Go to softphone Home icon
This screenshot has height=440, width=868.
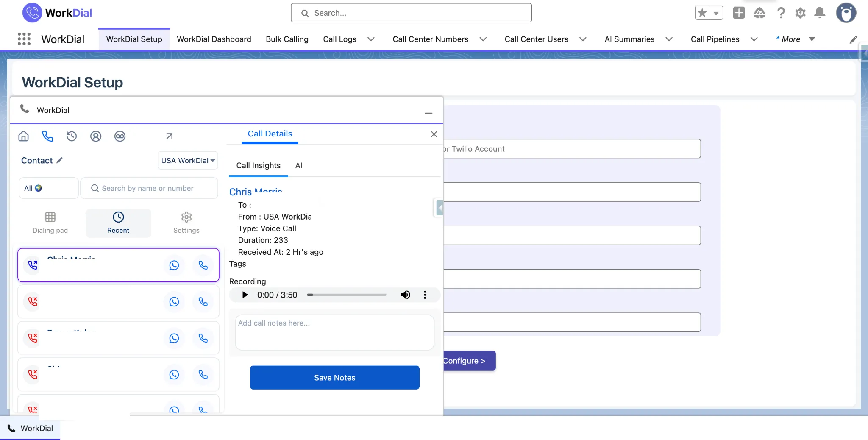pos(24,136)
